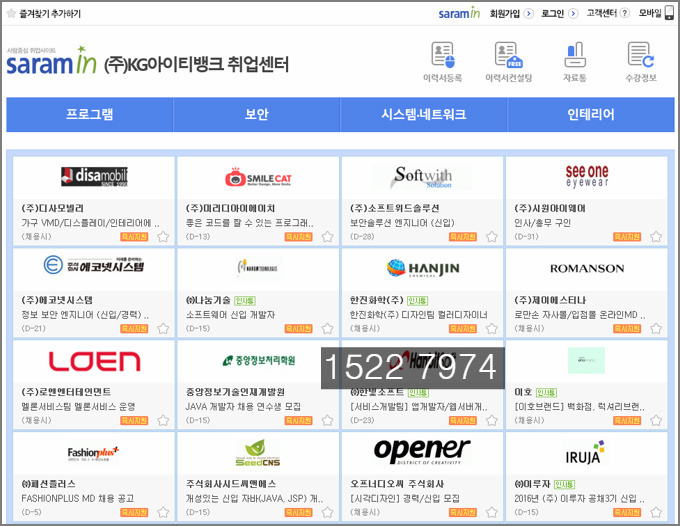Open the Fashionplus logo

93,454
